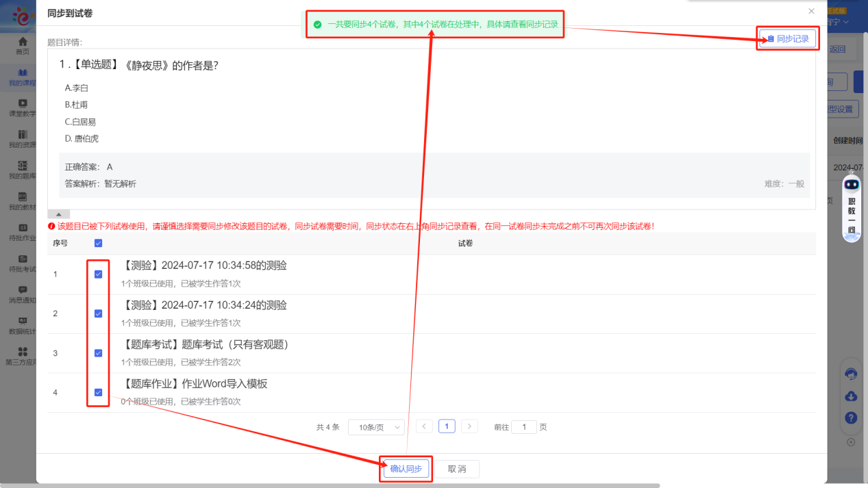Click the 前往 page number input field
The height and width of the screenshot is (488, 868).
click(x=524, y=427)
